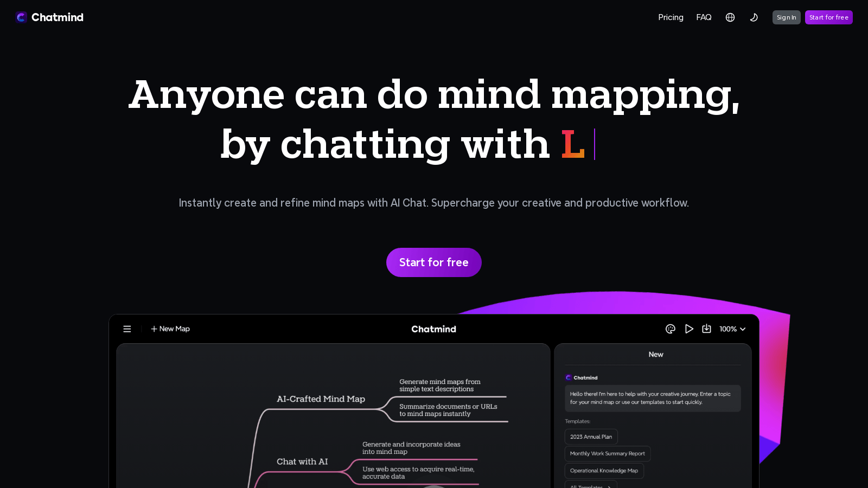This screenshot has height=488, width=868.
Task: Click the 'New' chat panel title
Action: (656, 355)
